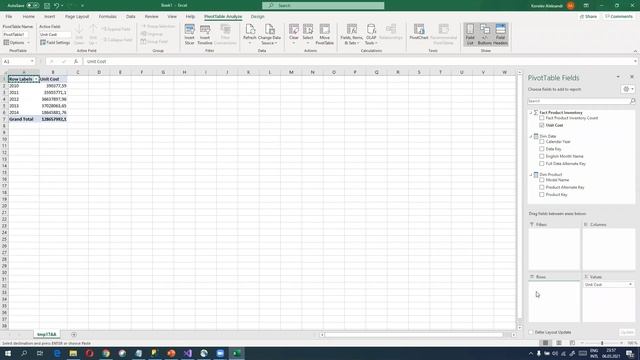Screen dimensions: 640x360
Task: Click the Select icon in Actions
Action: (308, 34)
